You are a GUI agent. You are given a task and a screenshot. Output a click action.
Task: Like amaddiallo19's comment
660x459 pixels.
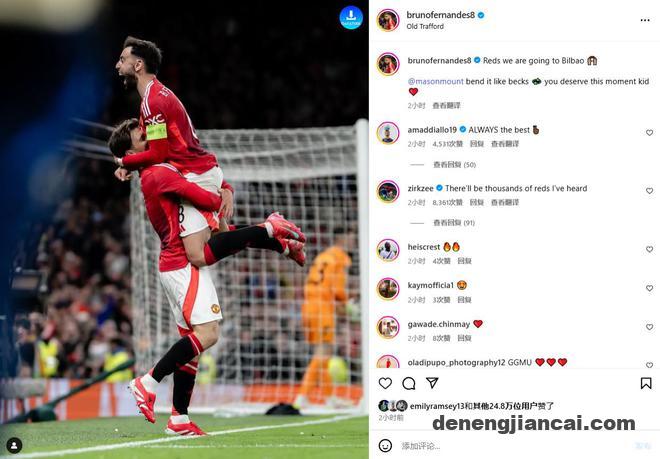649,133
